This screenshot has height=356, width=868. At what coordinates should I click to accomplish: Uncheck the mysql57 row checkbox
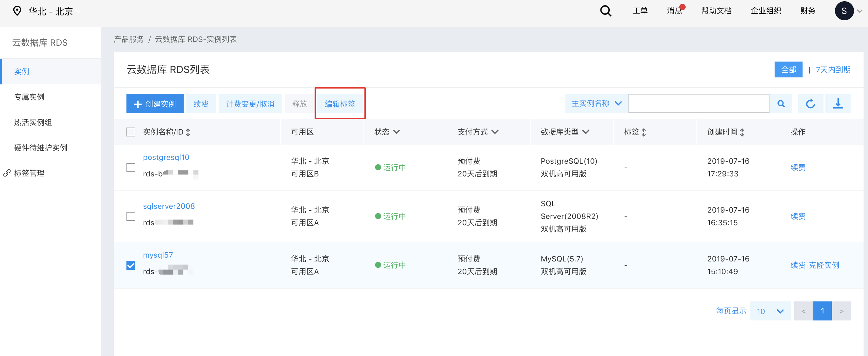pos(131,265)
